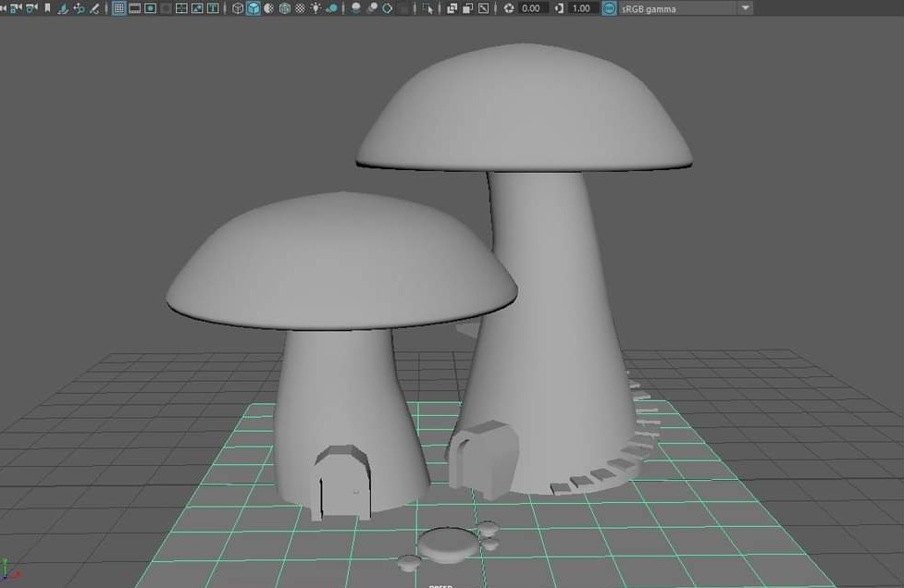Click the Isolate Select icon
The width and height of the screenshot is (904, 588).
(x=427, y=8)
